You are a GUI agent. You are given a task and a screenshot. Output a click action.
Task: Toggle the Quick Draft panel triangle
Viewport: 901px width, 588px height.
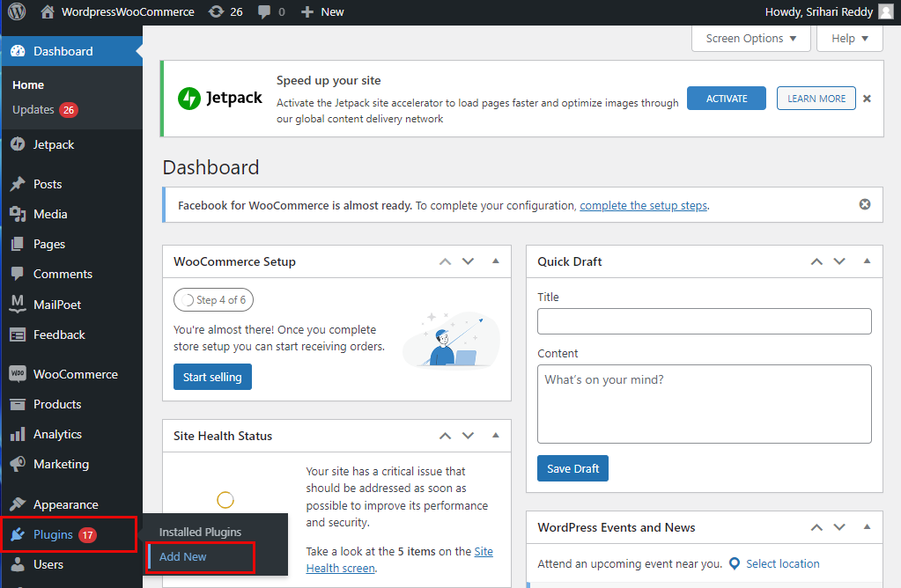(x=867, y=261)
